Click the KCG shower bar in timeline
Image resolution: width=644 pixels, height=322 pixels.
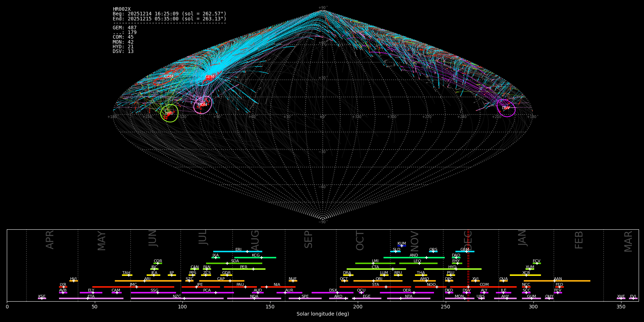(255, 257)
